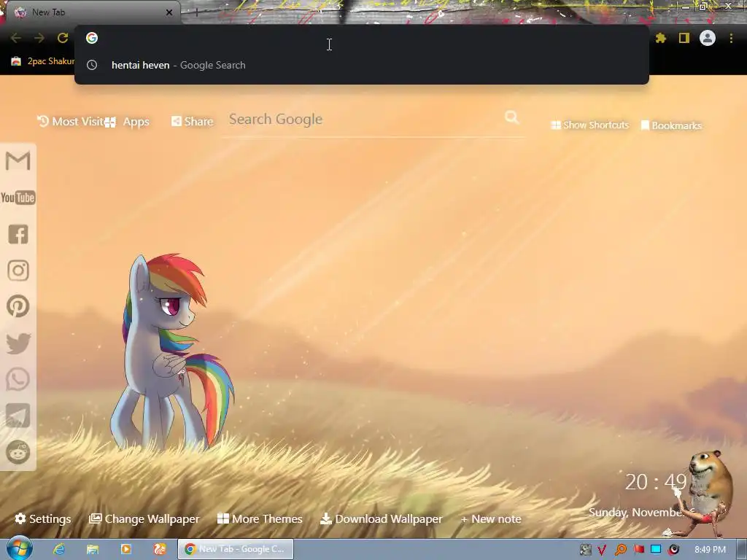Launch Internet Explorer from taskbar

(x=59, y=549)
